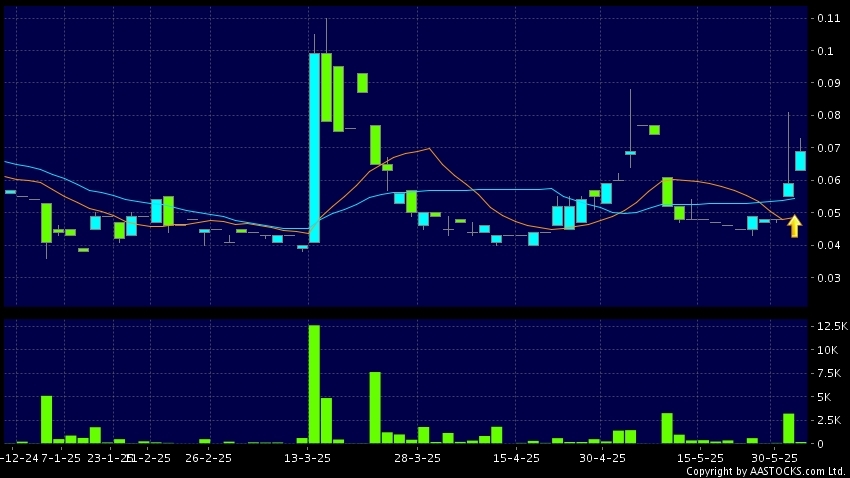Click the orange moving average peak near 28-3-25
The height and width of the screenshot is (478, 850).
(x=429, y=148)
